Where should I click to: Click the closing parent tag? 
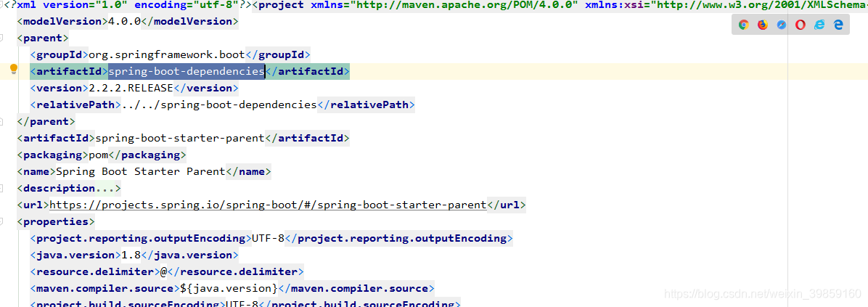(46, 121)
